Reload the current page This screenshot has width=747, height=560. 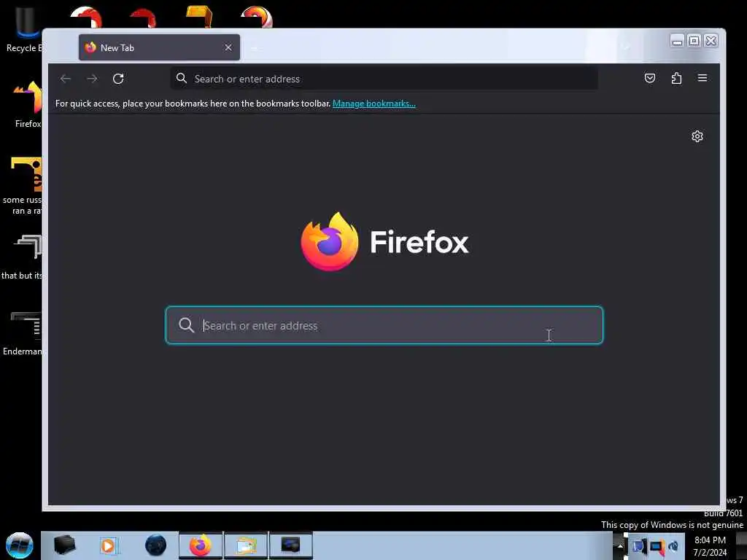click(118, 79)
